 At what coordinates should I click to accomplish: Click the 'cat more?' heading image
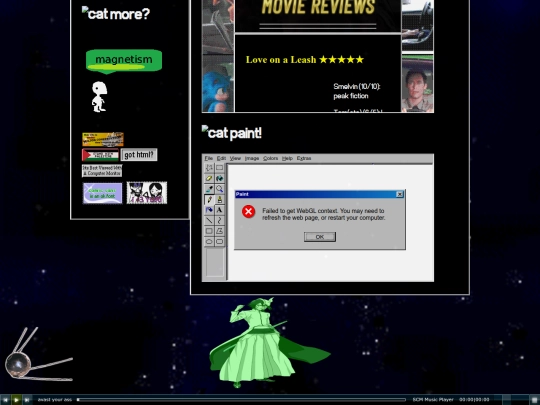coord(116,13)
